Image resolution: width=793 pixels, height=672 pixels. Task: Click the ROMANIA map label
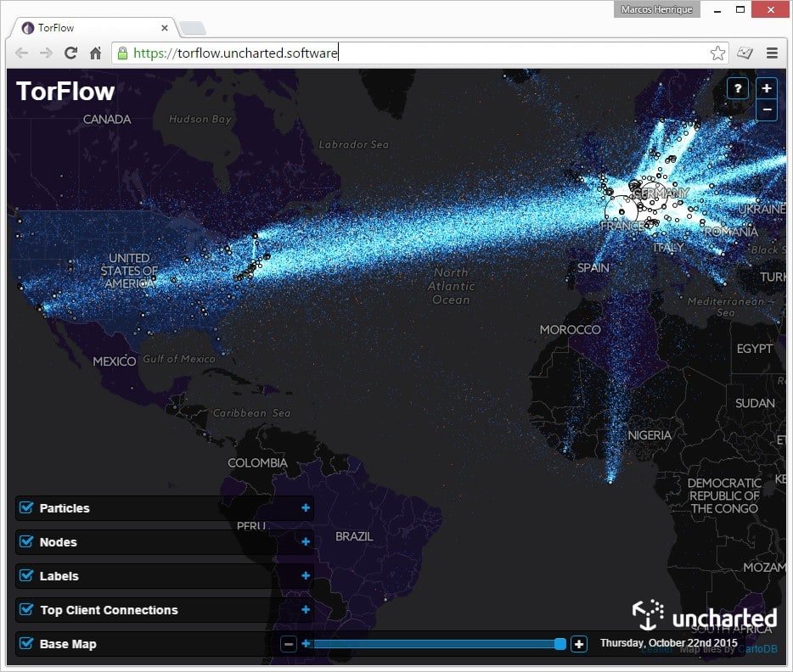point(731,232)
